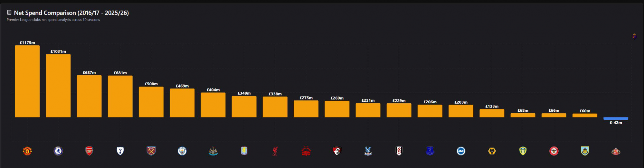Click the Newcastle United crest
The height and width of the screenshot is (168, 644).
pyautogui.click(x=213, y=151)
